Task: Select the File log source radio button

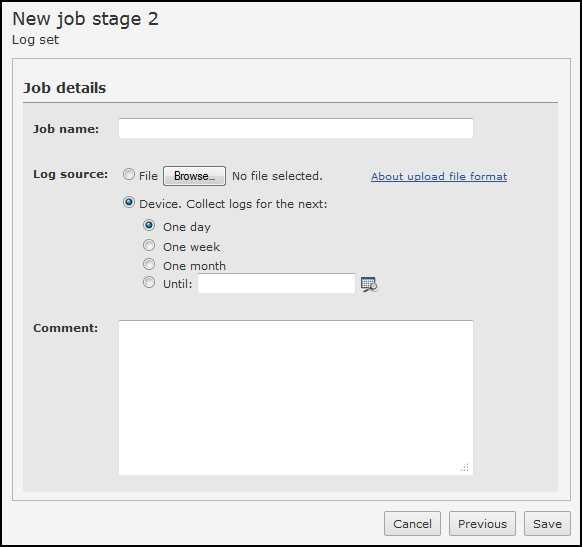Action: 129,174
